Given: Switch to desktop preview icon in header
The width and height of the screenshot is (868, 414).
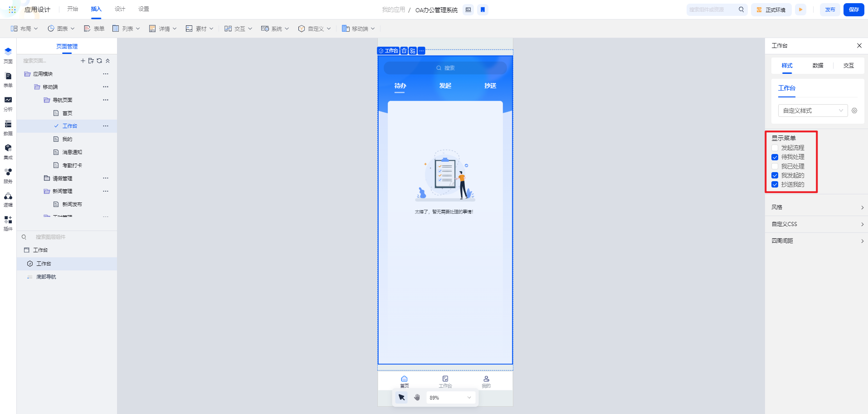Looking at the screenshot, I should (468, 10).
